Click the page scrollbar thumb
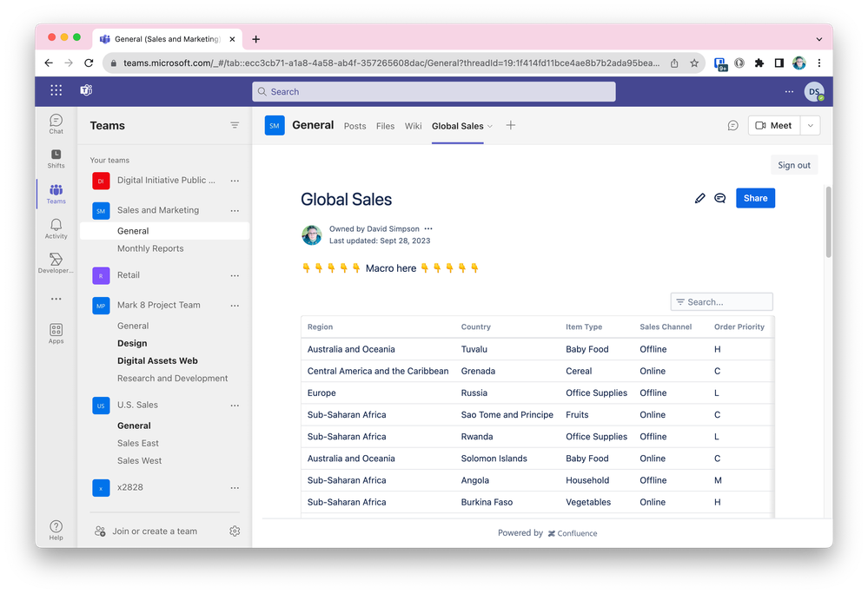Screen dimensions: 868x594 click(x=828, y=221)
